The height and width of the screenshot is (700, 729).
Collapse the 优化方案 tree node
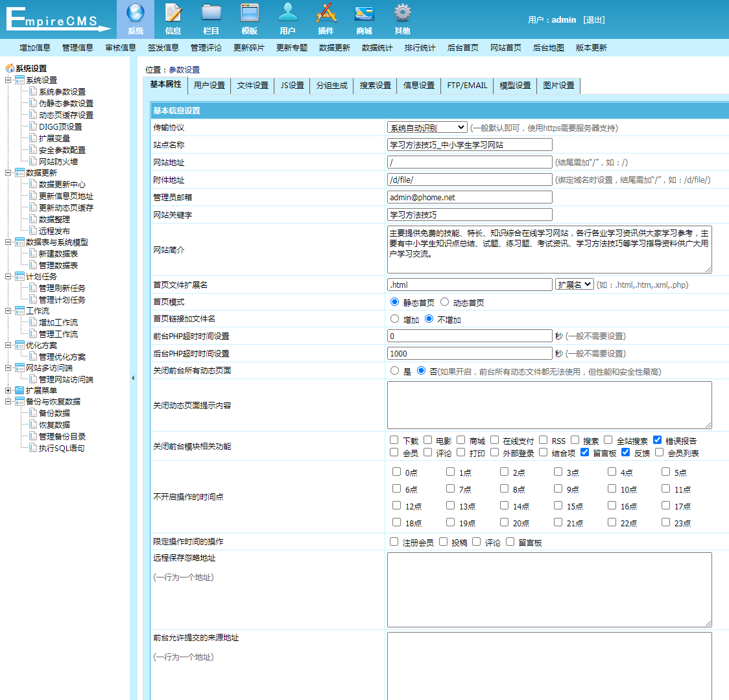(x=8, y=345)
